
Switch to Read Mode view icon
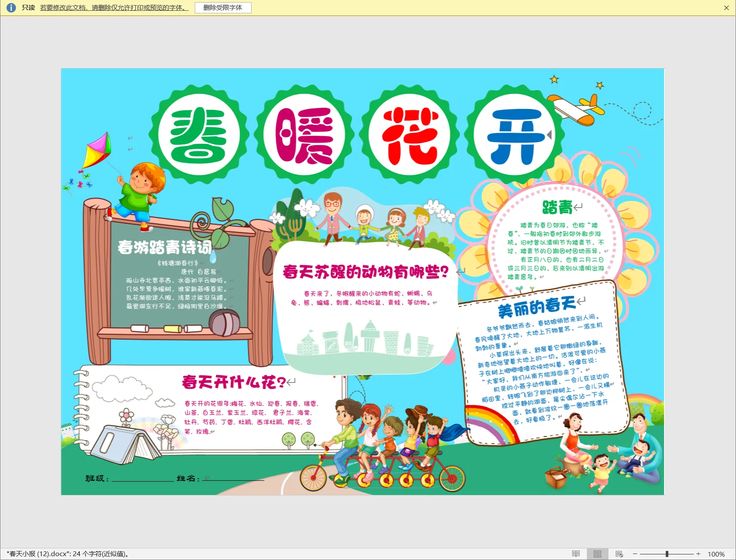tap(576, 554)
